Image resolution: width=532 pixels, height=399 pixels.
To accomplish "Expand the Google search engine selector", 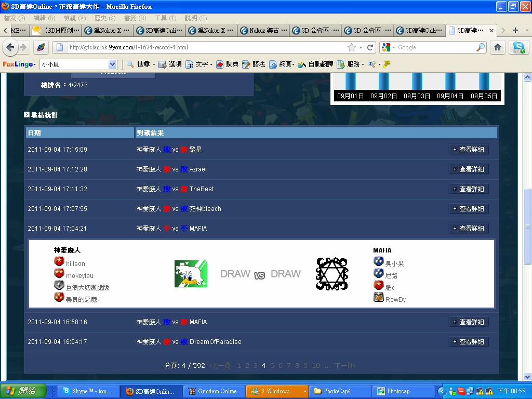I will coord(388,47).
